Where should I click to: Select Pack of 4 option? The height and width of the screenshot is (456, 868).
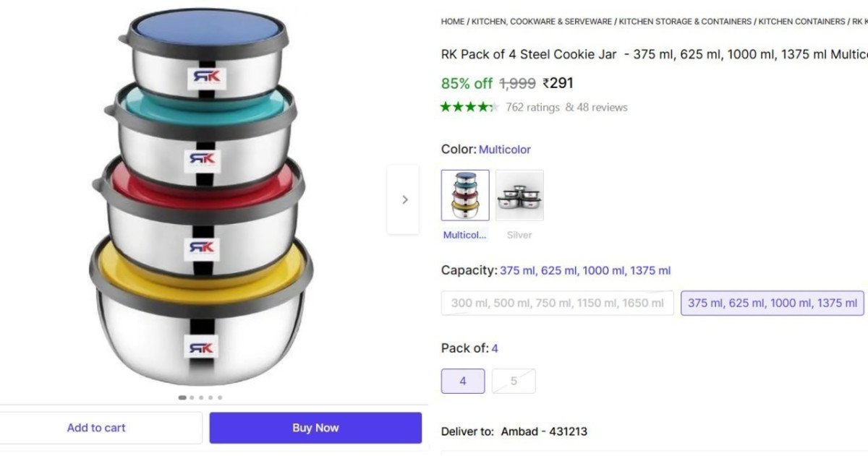click(x=462, y=381)
